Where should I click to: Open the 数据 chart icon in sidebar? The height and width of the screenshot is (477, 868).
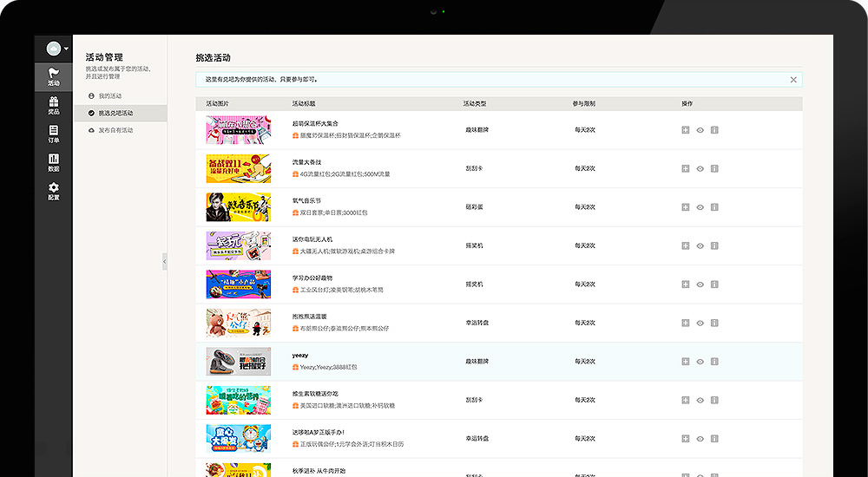coord(53,162)
